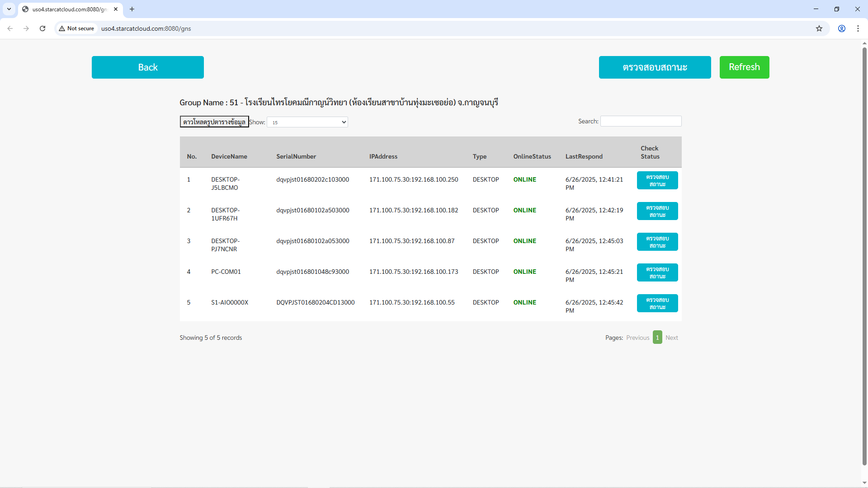Click ONLINE status of PC-COM01 row
This screenshot has width=868, height=488.
click(x=524, y=272)
